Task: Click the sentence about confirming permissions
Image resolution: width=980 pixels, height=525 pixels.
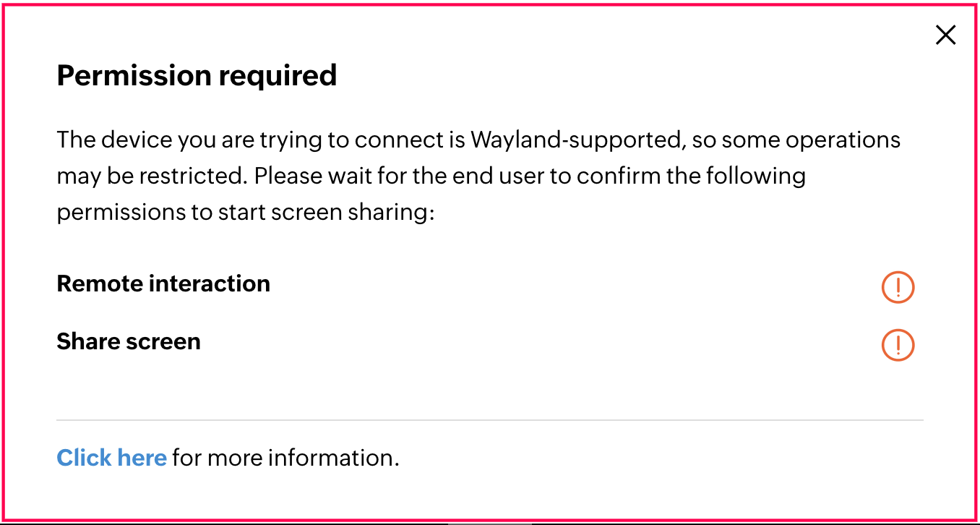Action: pyautogui.click(x=434, y=194)
